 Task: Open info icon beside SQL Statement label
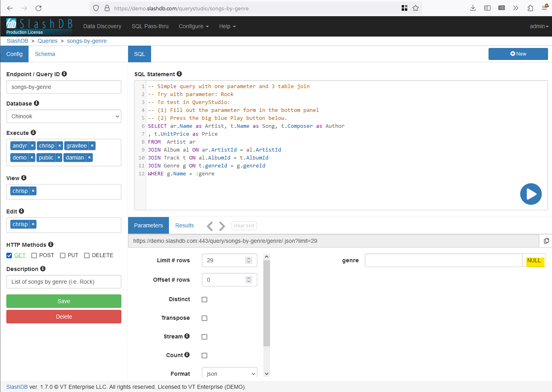pyautogui.click(x=179, y=74)
